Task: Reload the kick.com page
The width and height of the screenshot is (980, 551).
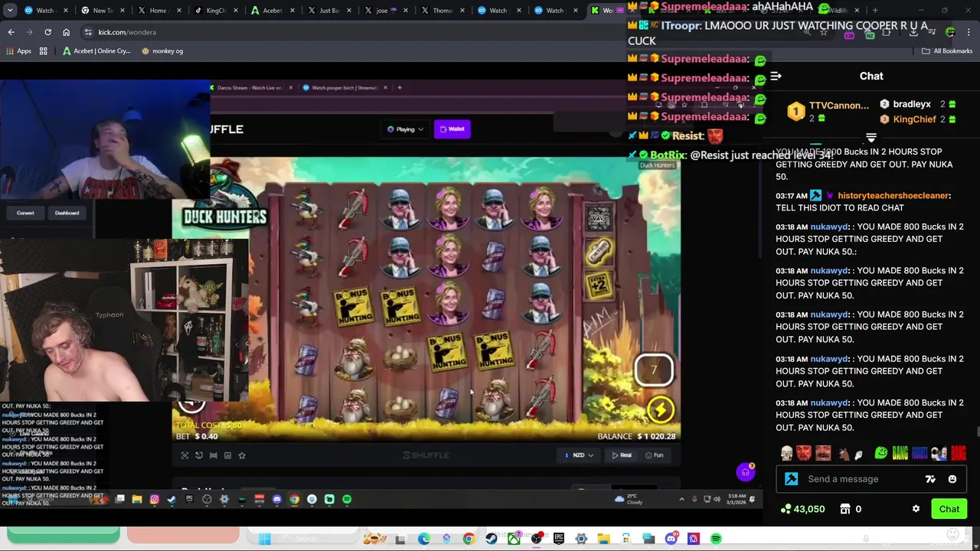Action: [x=47, y=32]
